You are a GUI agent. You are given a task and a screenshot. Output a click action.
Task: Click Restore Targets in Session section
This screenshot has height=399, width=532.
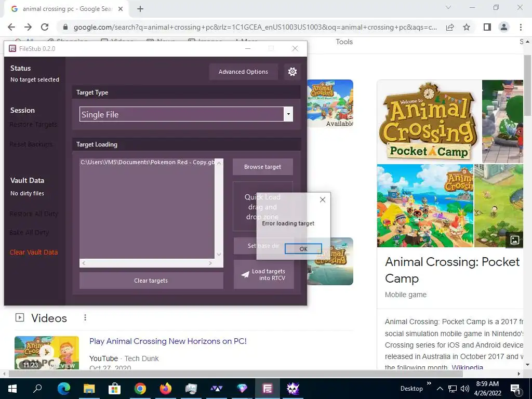[33, 125]
